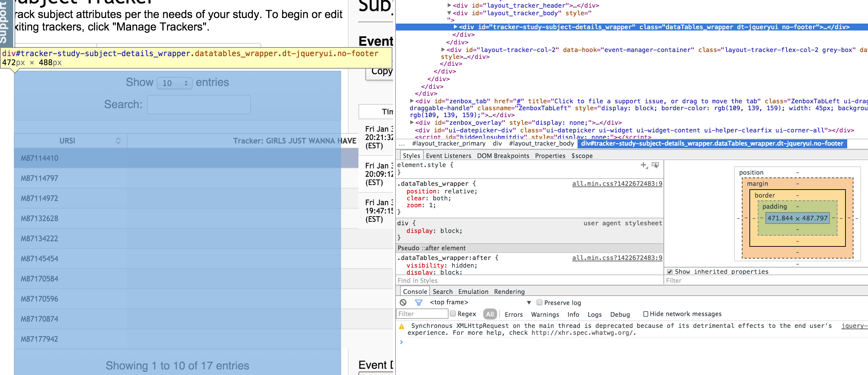Enable the Regex checkbox
Image resolution: width=868 pixels, height=375 pixels.
[x=453, y=314]
